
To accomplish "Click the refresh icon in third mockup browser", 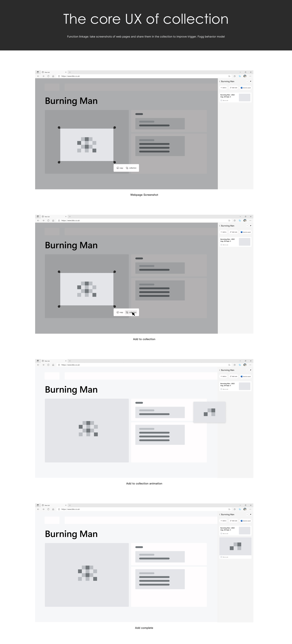I will pos(48,365).
